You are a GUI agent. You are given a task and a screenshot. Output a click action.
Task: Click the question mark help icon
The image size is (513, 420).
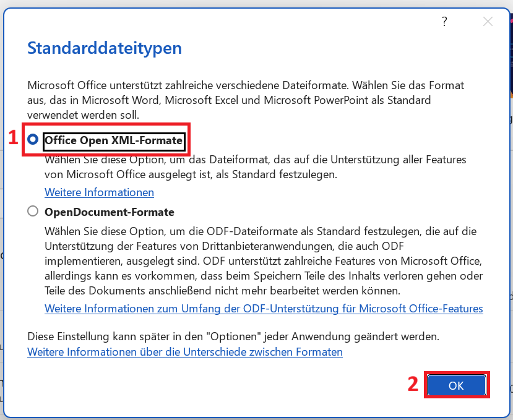pos(444,22)
